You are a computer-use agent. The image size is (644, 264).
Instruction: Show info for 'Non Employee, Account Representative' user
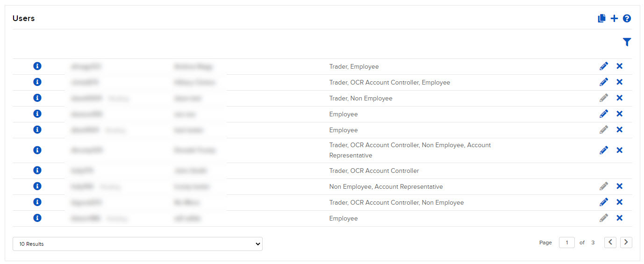click(x=37, y=186)
